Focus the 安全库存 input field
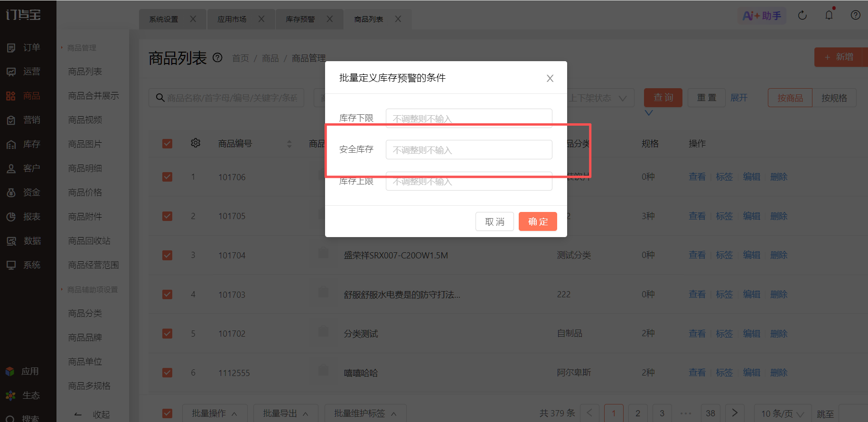This screenshot has height=422, width=868. [469, 150]
